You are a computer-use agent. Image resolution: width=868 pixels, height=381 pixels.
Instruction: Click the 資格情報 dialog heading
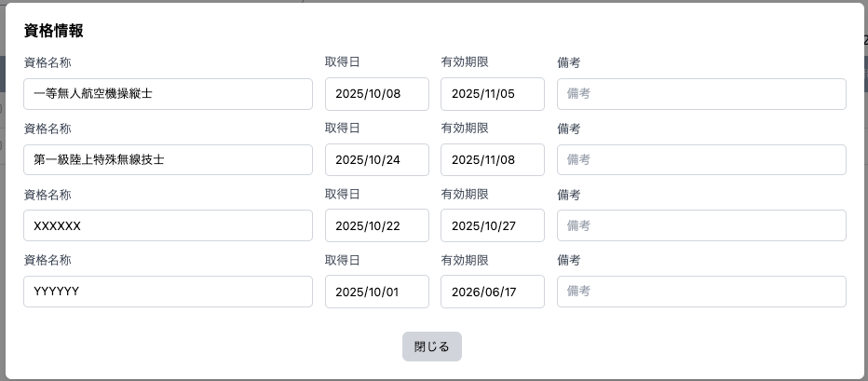[x=54, y=31]
